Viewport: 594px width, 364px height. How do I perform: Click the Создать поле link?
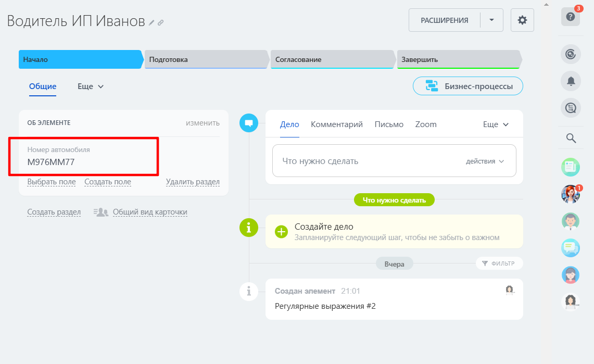[x=107, y=182]
